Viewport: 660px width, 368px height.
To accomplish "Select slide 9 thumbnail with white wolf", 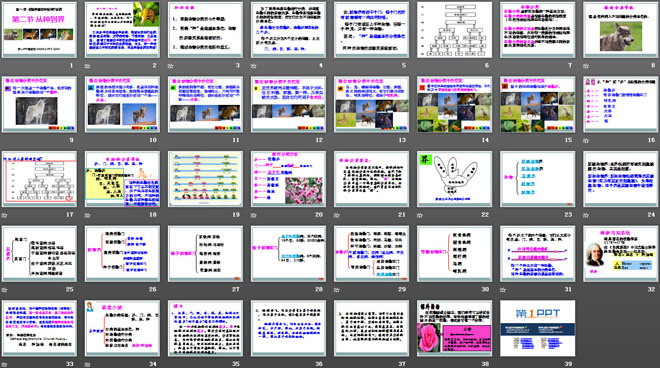I will [x=40, y=104].
